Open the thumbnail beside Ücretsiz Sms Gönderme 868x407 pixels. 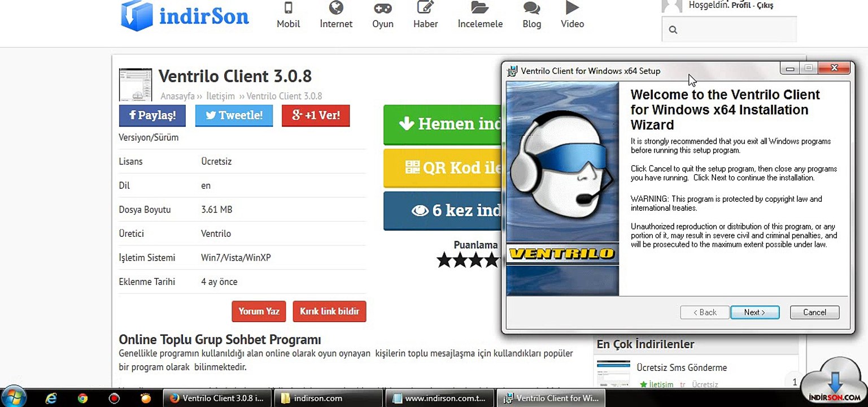[x=613, y=374]
